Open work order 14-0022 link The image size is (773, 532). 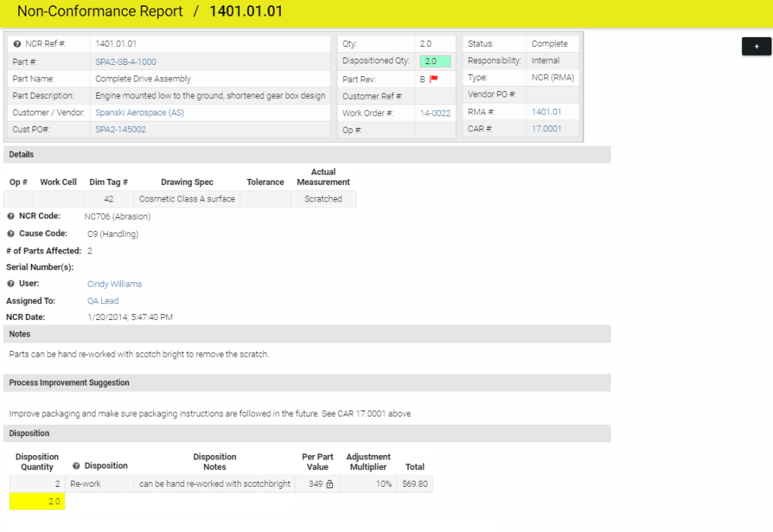click(435, 113)
